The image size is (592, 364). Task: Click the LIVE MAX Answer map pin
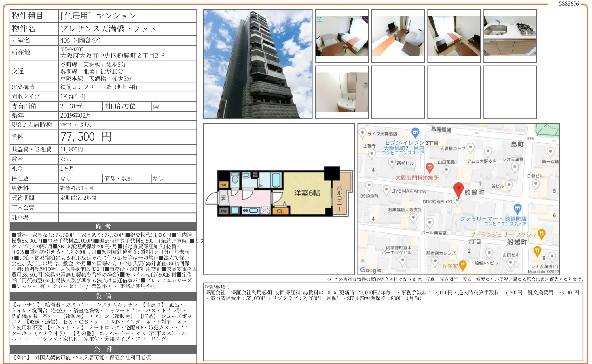point(386,190)
